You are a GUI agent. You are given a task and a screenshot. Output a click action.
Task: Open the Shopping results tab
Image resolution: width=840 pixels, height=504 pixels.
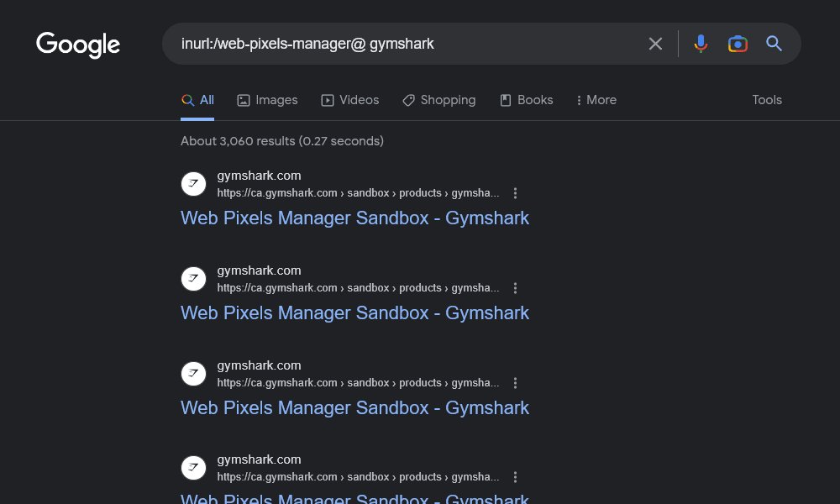point(438,100)
